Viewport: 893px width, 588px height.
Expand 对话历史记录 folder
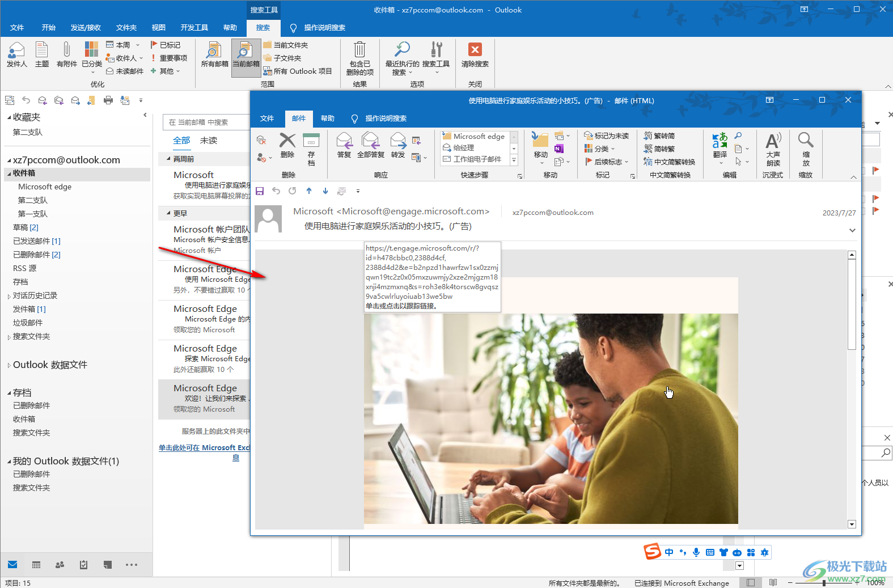click(9, 296)
